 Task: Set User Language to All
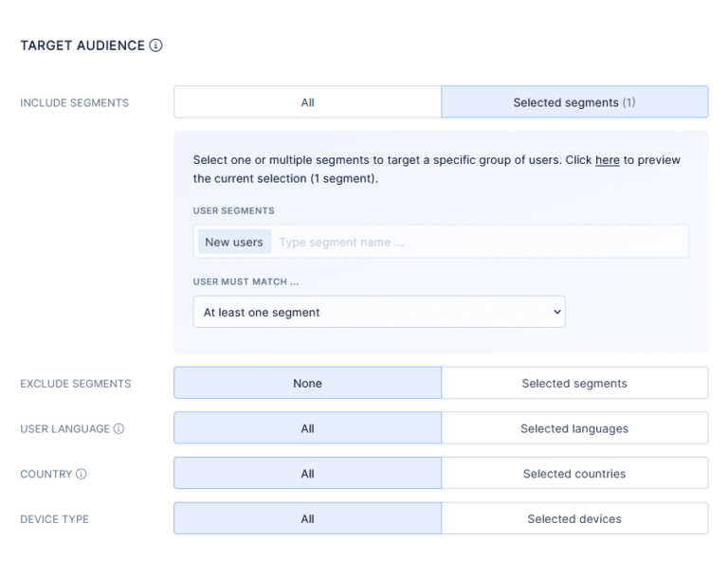307,429
